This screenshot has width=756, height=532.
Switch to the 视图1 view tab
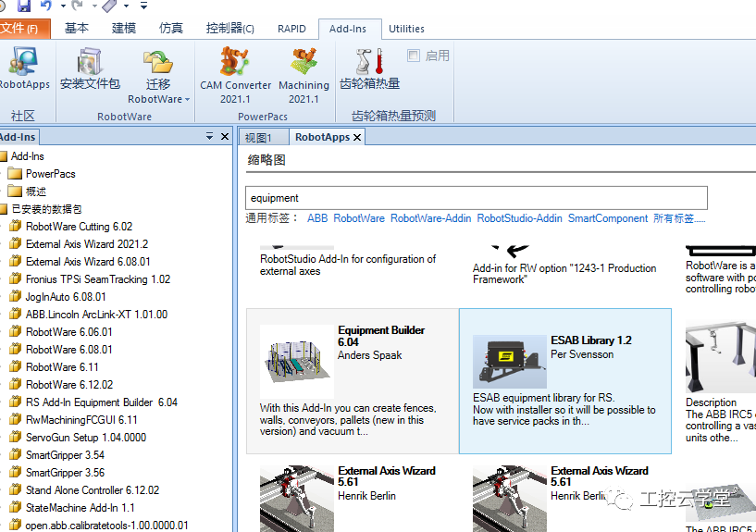click(258, 138)
